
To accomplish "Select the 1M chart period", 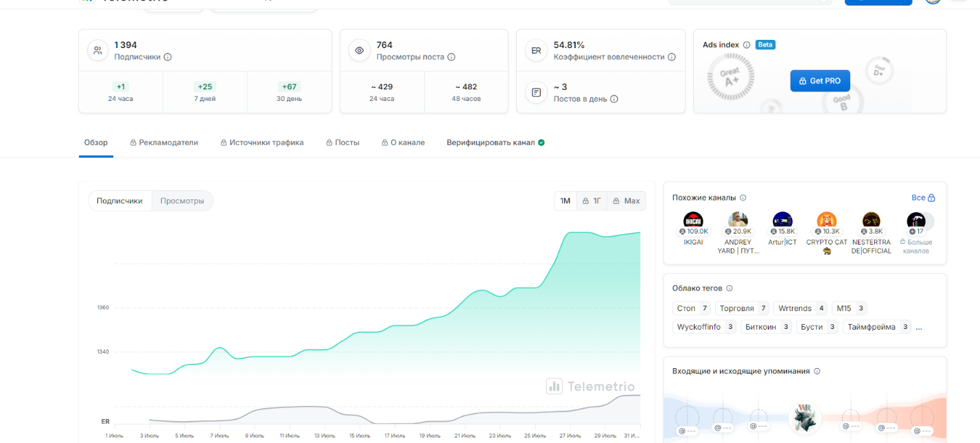I will [x=565, y=201].
